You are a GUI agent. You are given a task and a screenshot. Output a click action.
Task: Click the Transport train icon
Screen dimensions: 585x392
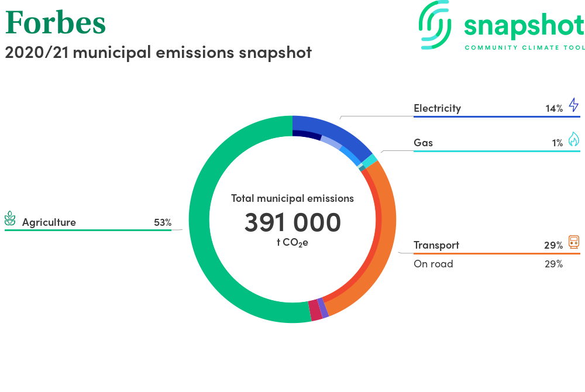(x=574, y=242)
